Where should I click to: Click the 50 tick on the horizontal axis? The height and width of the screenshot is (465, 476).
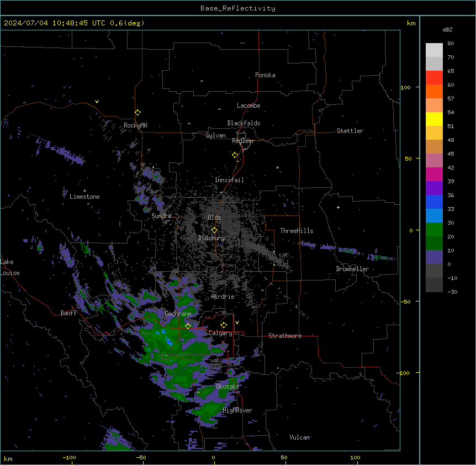pos(284,457)
